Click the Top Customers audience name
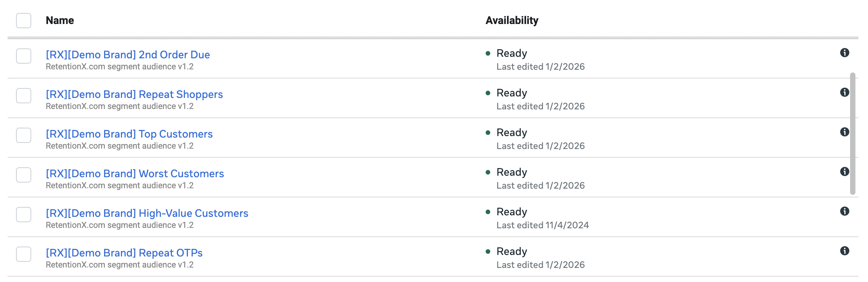868x282 pixels. tap(129, 134)
